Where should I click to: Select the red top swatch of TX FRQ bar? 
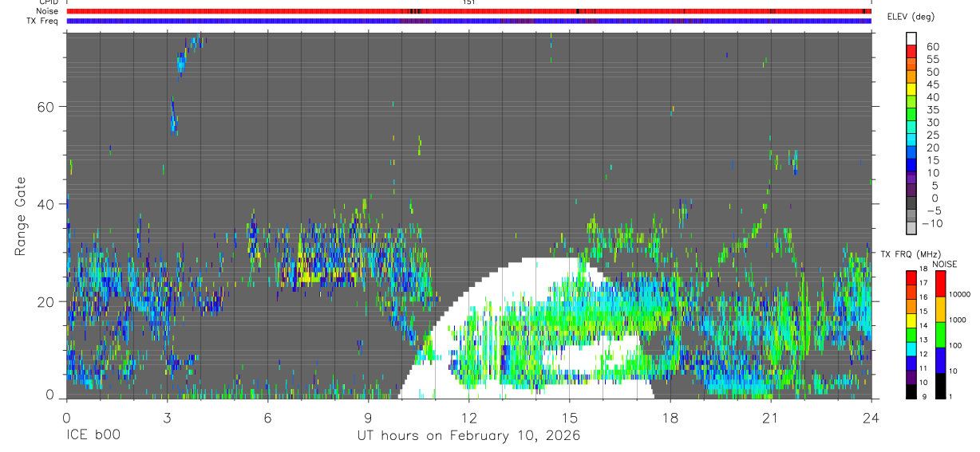[911, 277]
